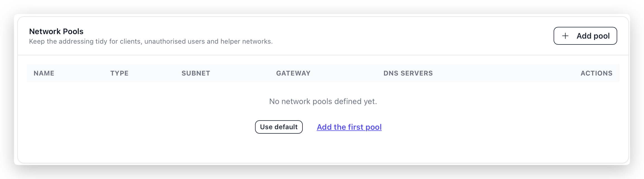Click the "Use default" button
The width and height of the screenshot is (644, 179).
tap(278, 127)
